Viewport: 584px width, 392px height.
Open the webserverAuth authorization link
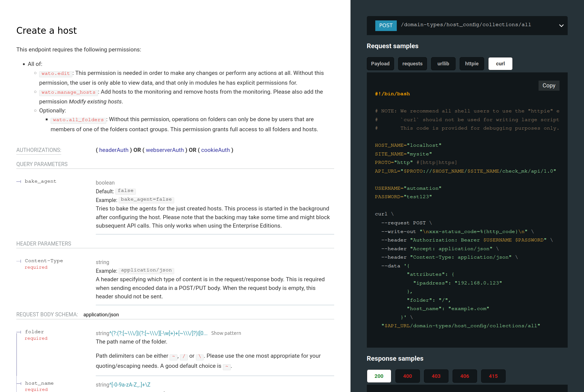165,150
